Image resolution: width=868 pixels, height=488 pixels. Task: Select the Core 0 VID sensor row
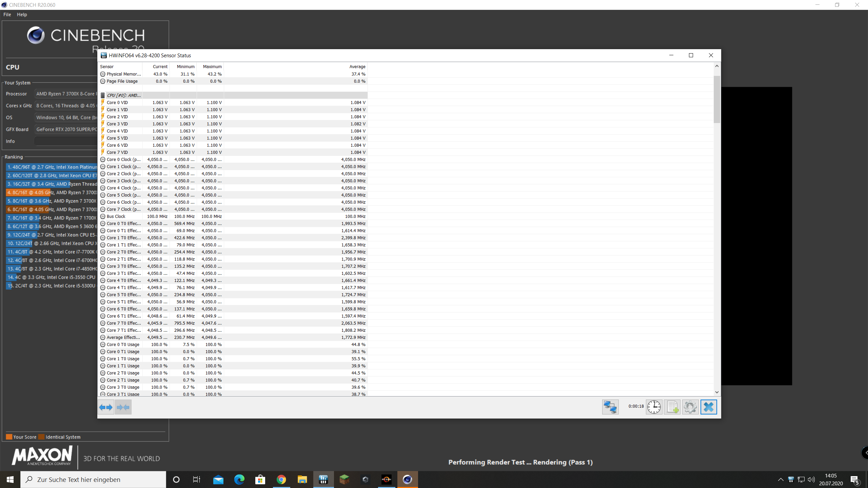click(x=117, y=103)
